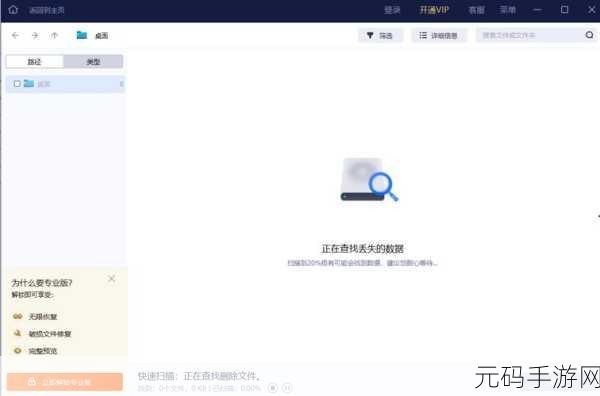Expand the side panel arrow on the right edge
This screenshot has height=396, width=600.
598,216
